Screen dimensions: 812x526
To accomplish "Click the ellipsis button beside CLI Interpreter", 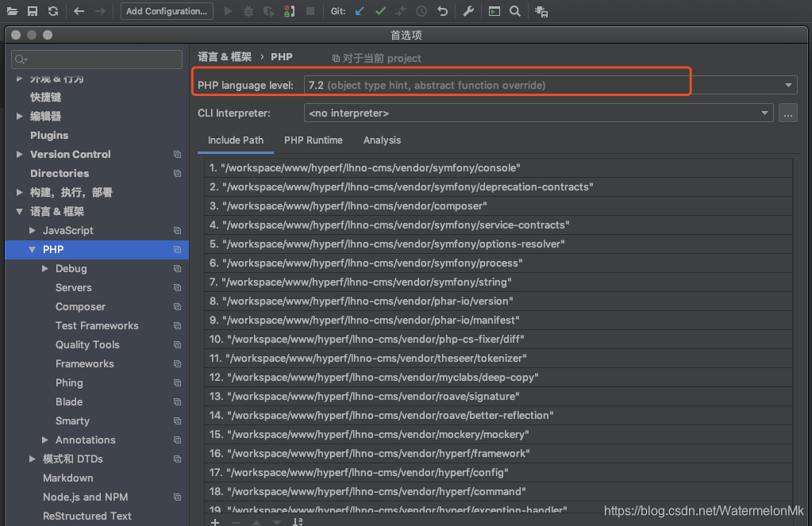I will pyautogui.click(x=787, y=113).
